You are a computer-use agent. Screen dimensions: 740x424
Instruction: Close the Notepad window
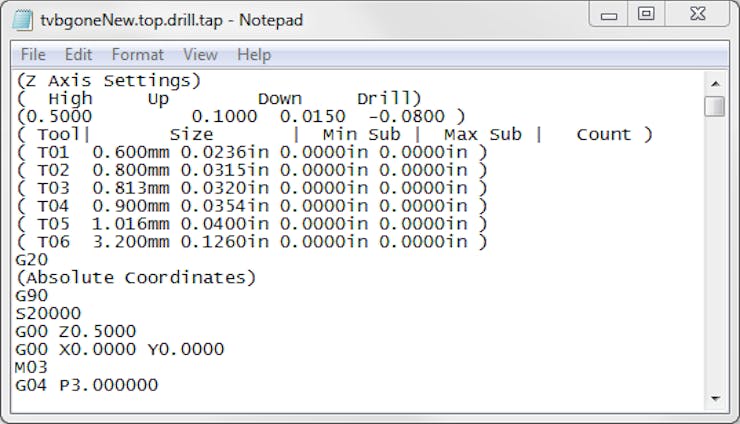[698, 14]
